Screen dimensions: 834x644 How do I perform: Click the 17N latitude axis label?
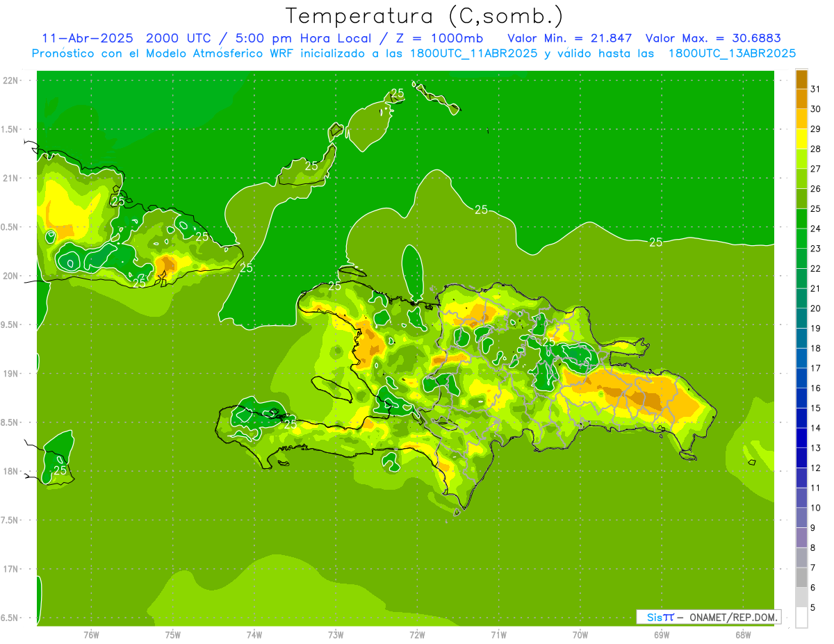pos(12,569)
